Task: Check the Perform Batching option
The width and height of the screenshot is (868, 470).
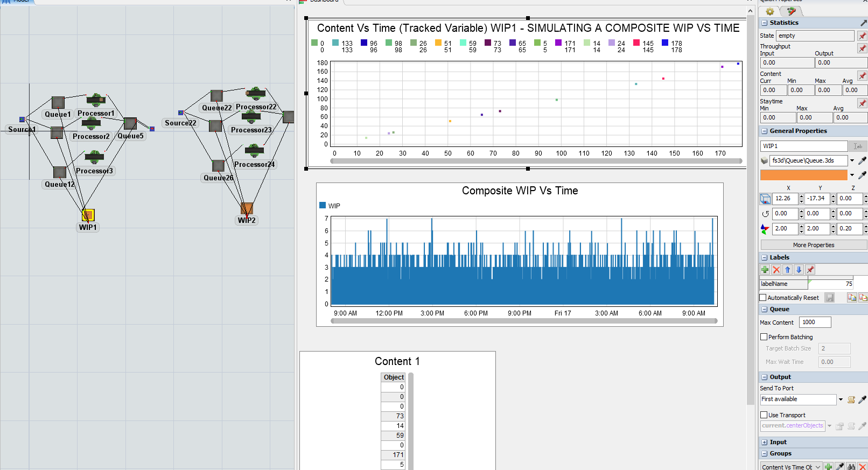Action: pos(764,337)
